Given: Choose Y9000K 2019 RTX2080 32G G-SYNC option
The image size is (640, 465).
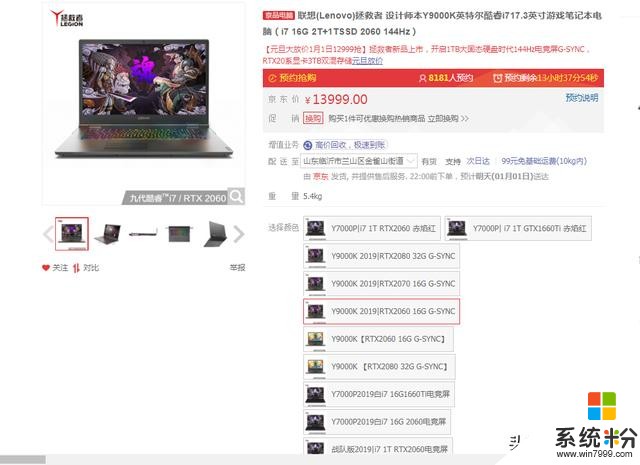Looking at the screenshot, I should click(381, 256).
